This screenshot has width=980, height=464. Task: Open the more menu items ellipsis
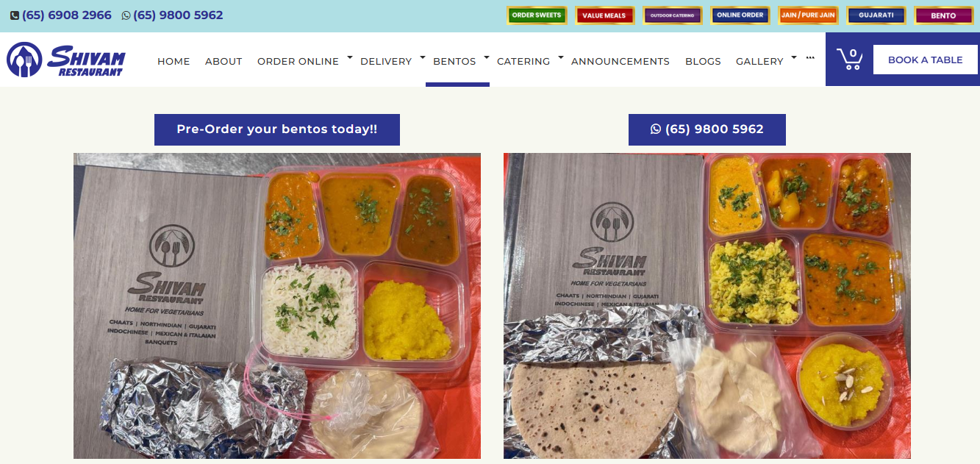(810, 57)
